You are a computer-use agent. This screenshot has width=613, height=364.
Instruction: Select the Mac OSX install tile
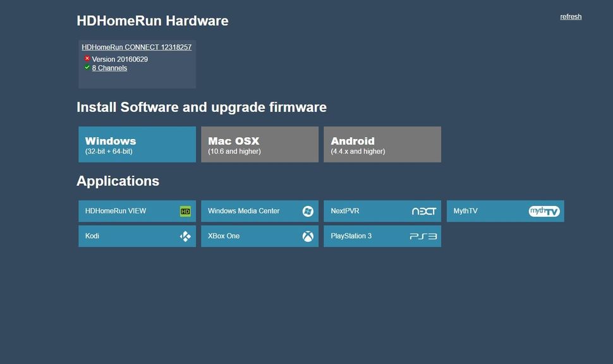(x=260, y=144)
